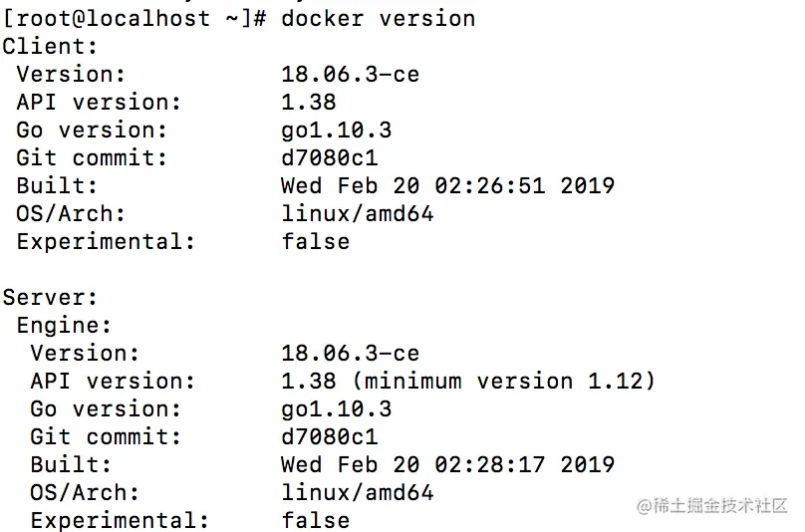This screenshot has width=805, height=532.
Task: Click the "(minimum version 1.12)" text
Action: coord(509,381)
